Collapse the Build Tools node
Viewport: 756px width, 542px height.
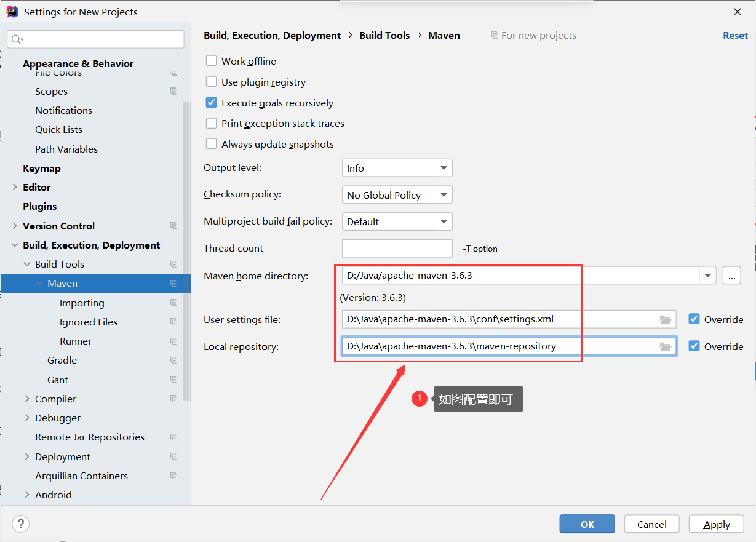tap(27, 264)
